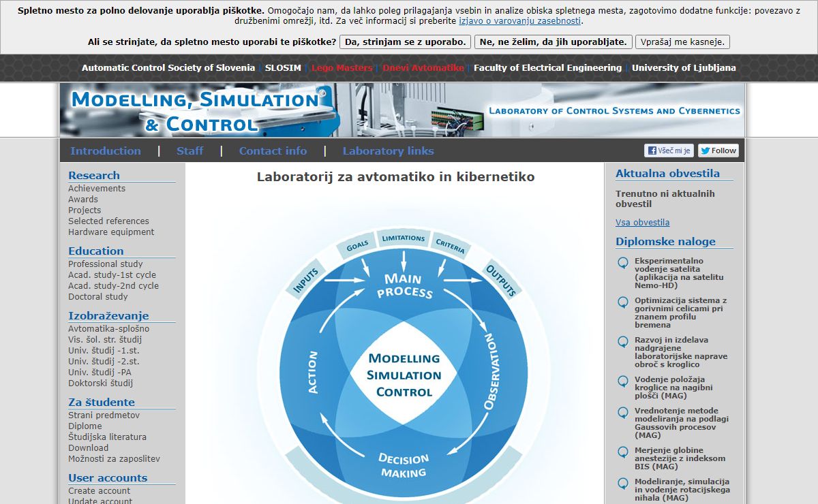Image resolution: width=818 pixels, height=504 pixels.
Task: Open the User accounts section heading
Action: pyautogui.click(x=108, y=477)
